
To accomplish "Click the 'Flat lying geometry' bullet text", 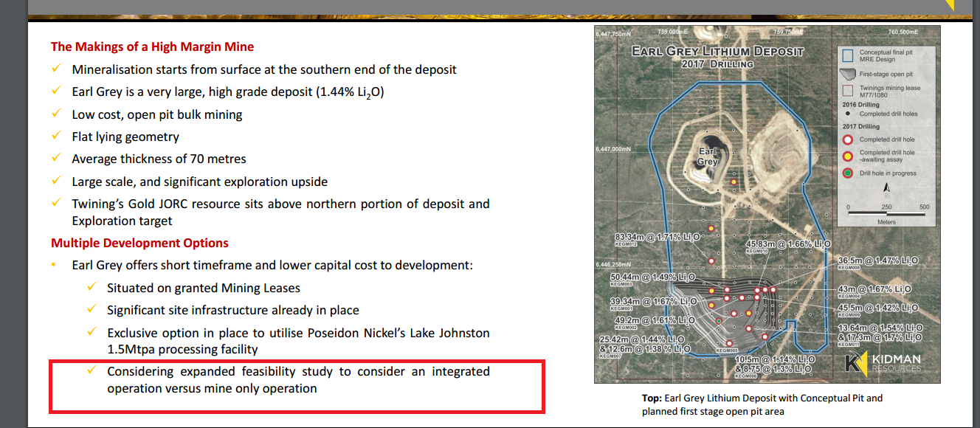I will [125, 137].
